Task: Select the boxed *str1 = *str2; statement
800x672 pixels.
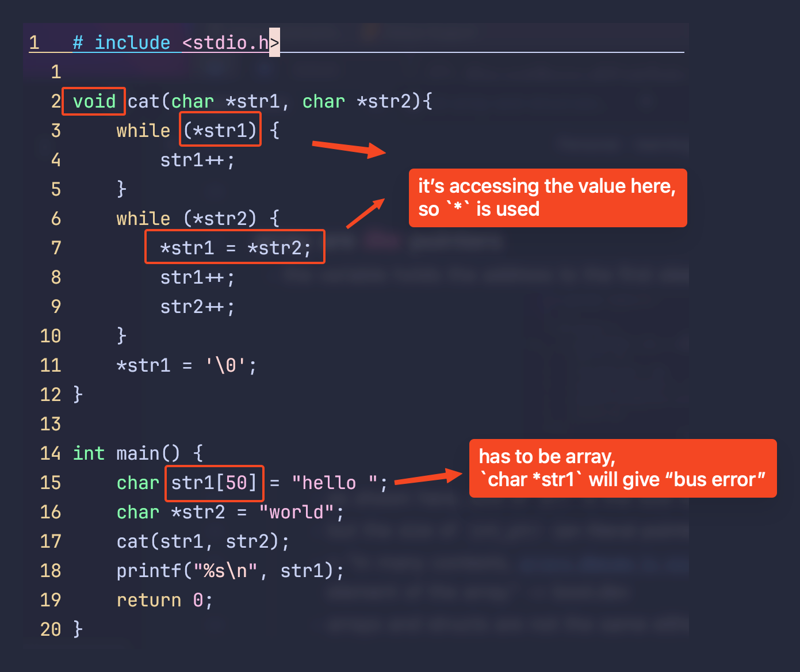Action: (235, 247)
